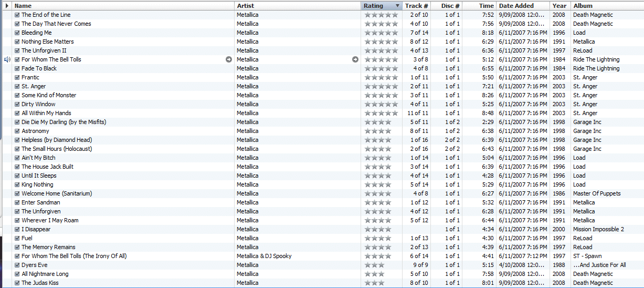The image size is (644, 288).
Task: Click album Master Of Puppets
Action: pyautogui.click(x=597, y=193)
